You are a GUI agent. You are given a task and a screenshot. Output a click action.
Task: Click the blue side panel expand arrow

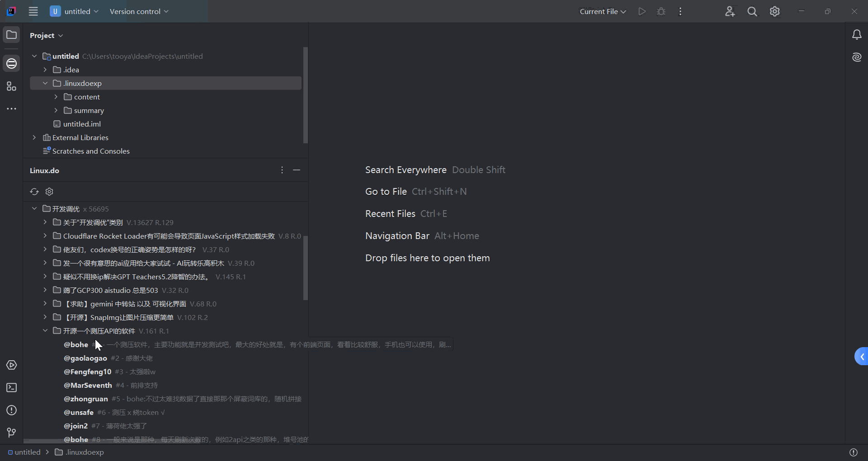(x=862, y=357)
